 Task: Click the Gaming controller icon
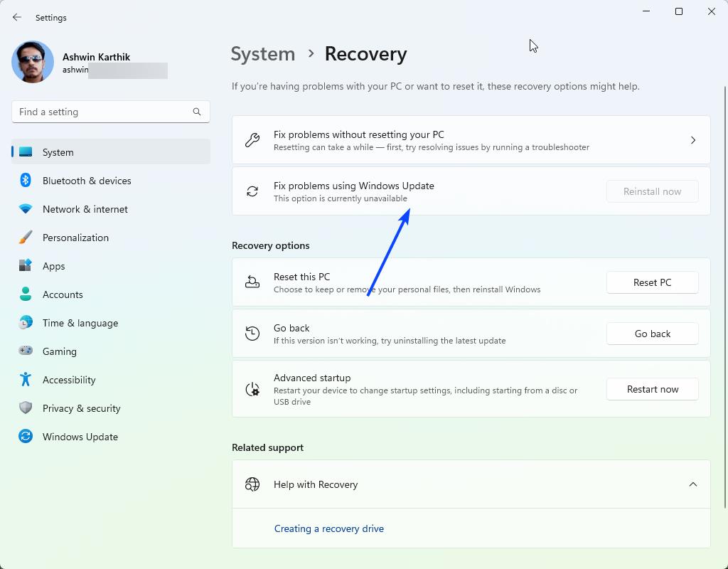pos(25,351)
